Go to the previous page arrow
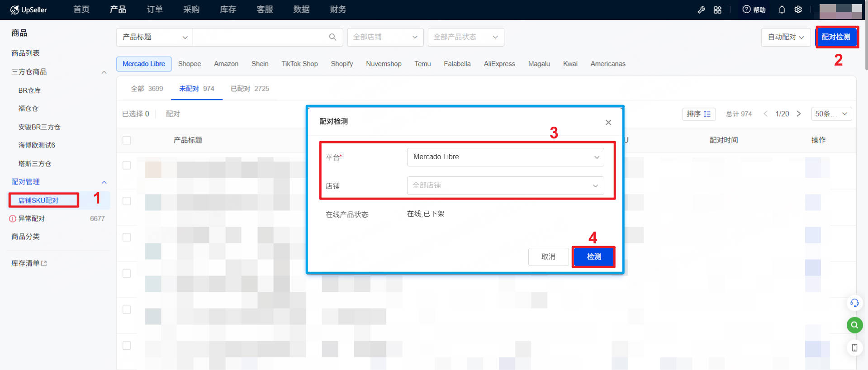The height and width of the screenshot is (370, 868). pos(766,114)
